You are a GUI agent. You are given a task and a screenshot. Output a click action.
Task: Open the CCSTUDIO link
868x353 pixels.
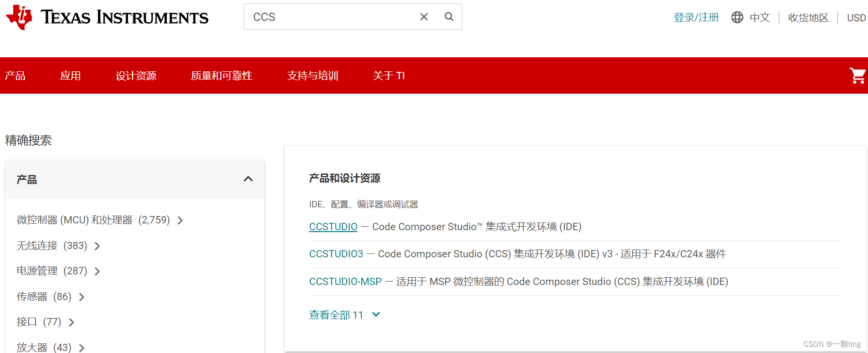coord(333,227)
